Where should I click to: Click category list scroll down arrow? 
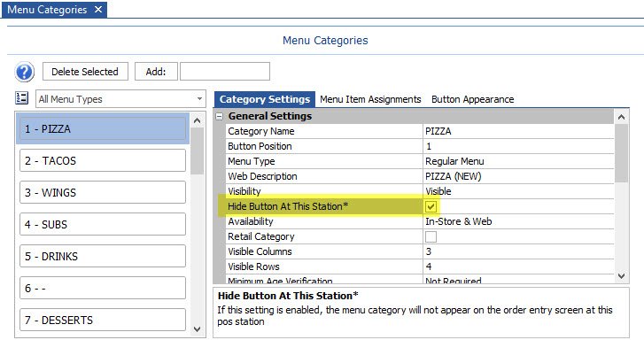click(198, 329)
